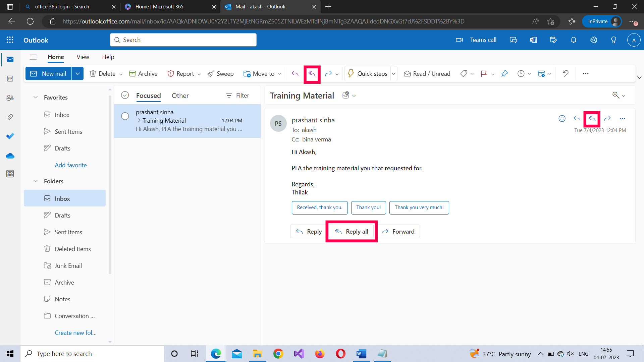The width and height of the screenshot is (644, 362).
Task: Expand the Training Material conversation chevron
Action: [139, 120]
